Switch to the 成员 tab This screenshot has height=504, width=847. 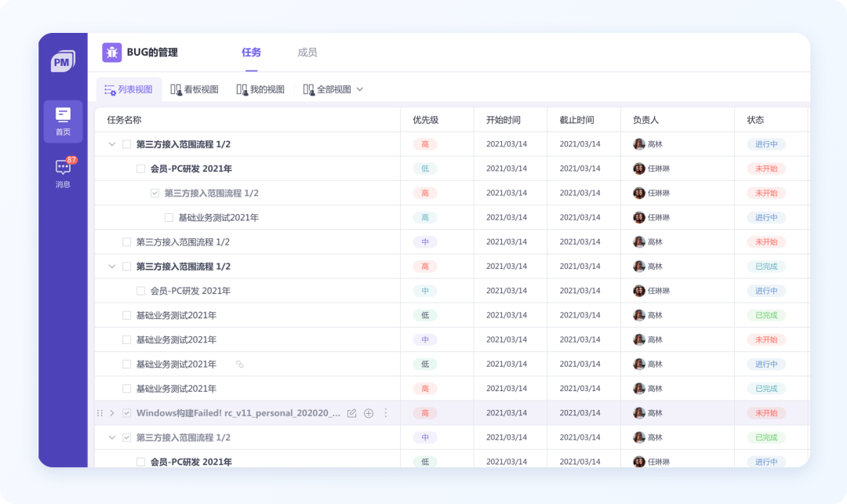pos(307,53)
